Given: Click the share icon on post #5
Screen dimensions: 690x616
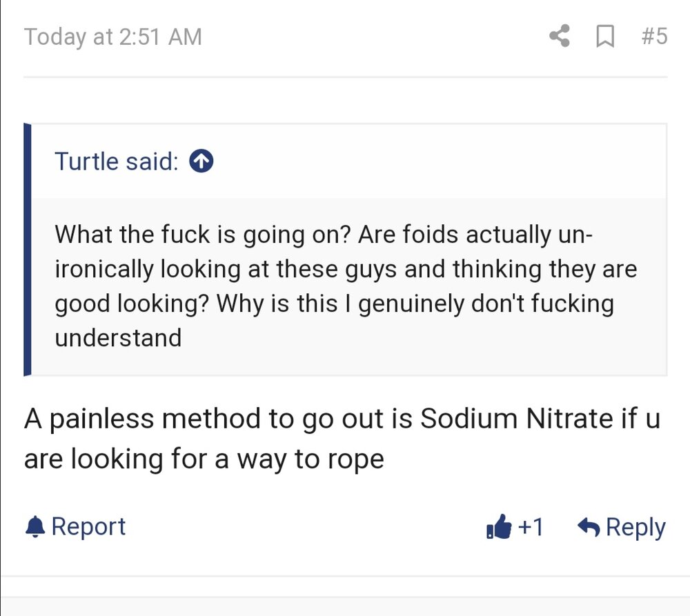Looking at the screenshot, I should 560,37.
